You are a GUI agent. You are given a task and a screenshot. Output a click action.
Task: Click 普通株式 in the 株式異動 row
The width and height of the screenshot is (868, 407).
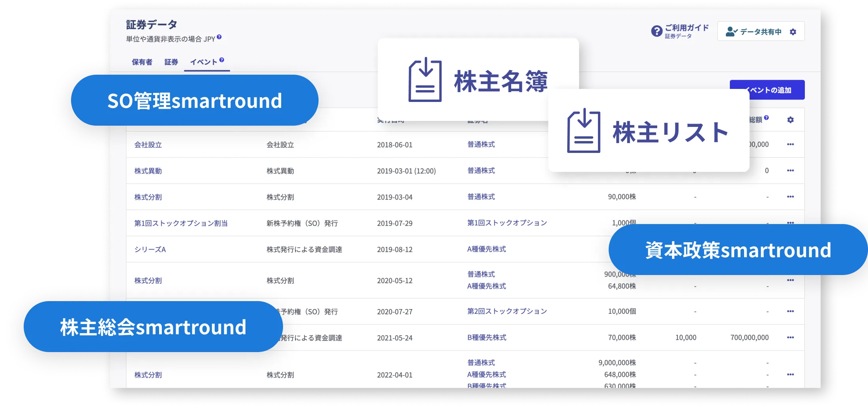coord(481,171)
